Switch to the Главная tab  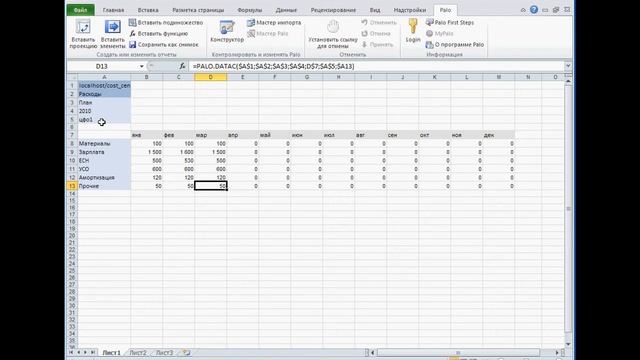click(x=113, y=10)
